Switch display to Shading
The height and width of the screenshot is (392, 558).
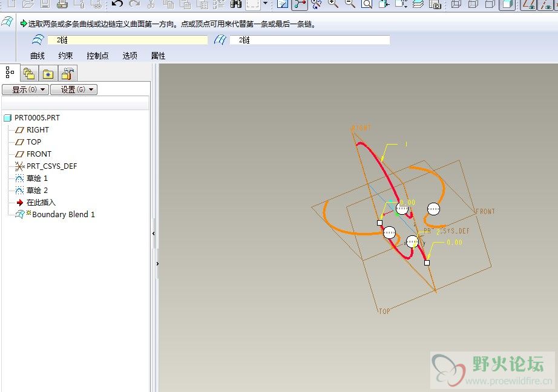tap(508, 4)
